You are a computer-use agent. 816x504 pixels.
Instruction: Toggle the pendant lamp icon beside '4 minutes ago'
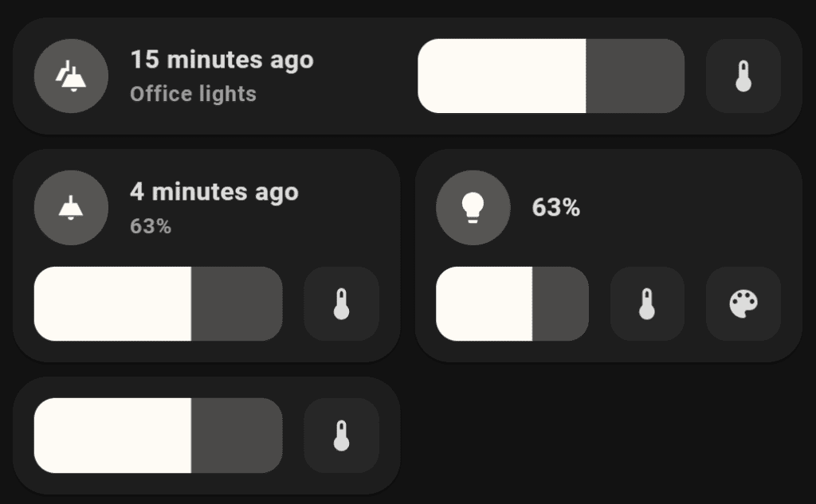pyautogui.click(x=71, y=208)
